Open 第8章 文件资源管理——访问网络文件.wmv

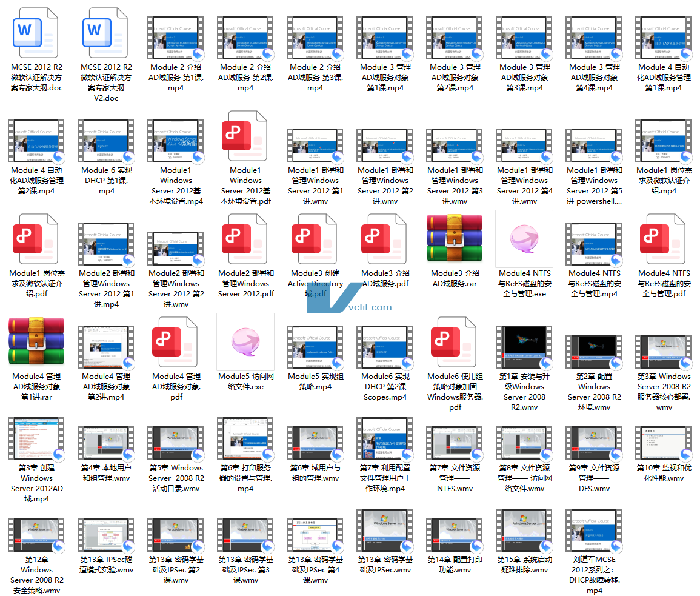click(x=524, y=443)
